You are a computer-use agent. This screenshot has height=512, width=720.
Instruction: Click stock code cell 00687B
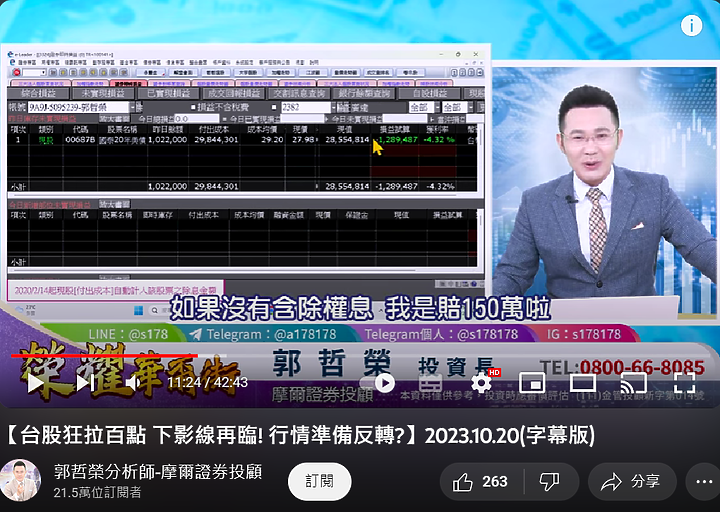[x=80, y=140]
